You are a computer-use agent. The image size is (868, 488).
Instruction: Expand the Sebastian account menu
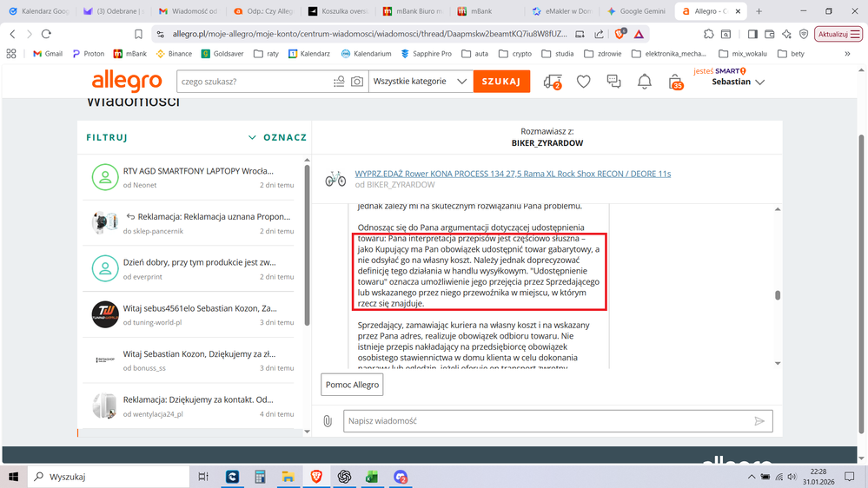(x=739, y=82)
